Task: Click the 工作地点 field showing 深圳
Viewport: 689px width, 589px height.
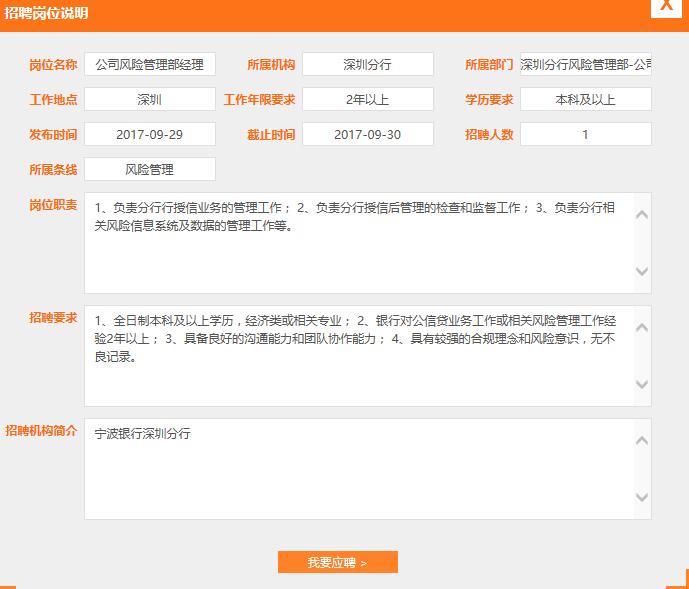Action: point(150,100)
